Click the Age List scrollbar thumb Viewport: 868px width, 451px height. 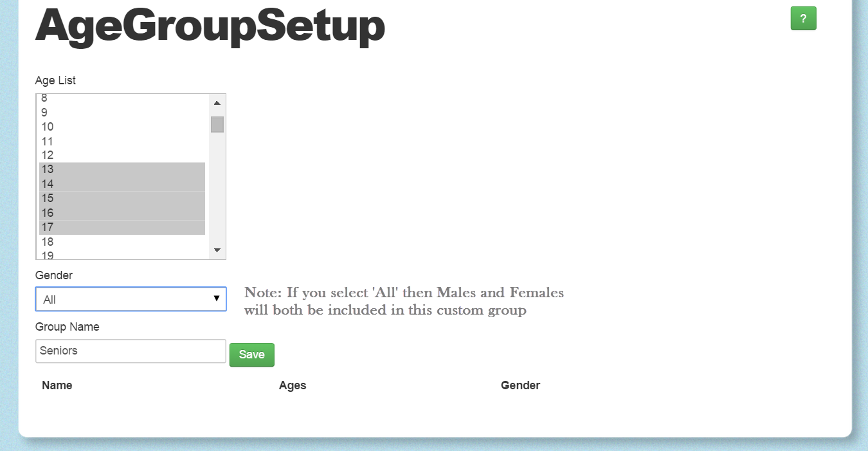(x=217, y=124)
